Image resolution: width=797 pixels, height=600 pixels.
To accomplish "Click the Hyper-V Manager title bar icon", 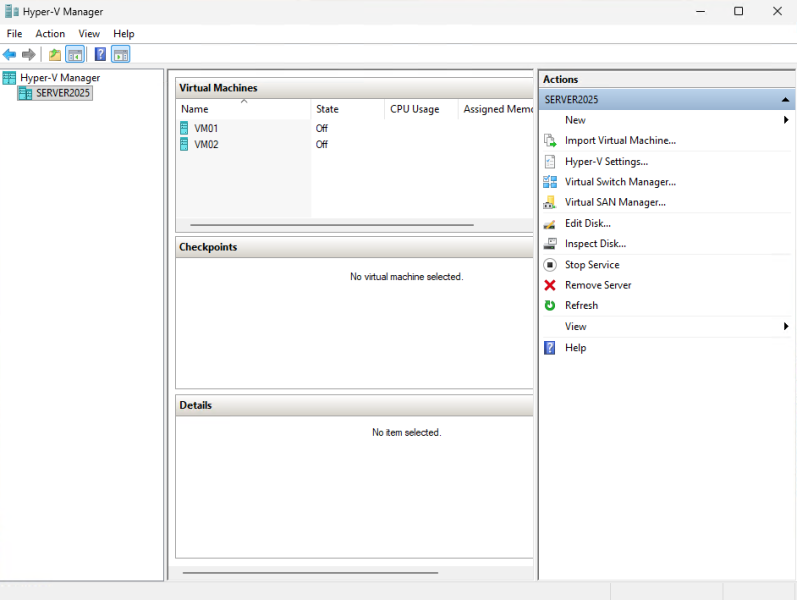I will tap(11, 11).
